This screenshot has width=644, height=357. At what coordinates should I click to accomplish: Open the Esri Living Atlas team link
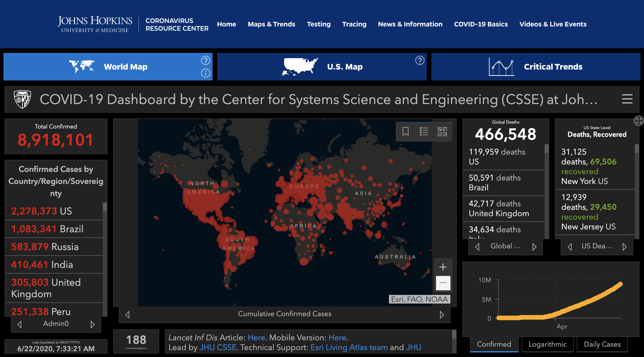pyautogui.click(x=349, y=348)
